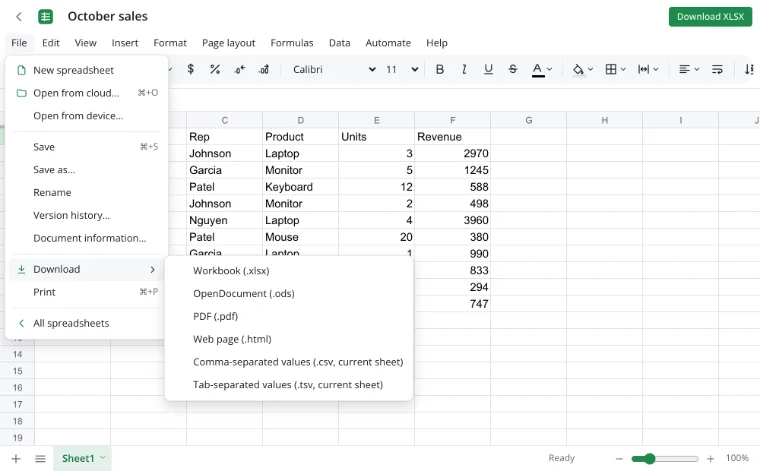Open Document information...
The height and width of the screenshot is (471, 760).
86,238
